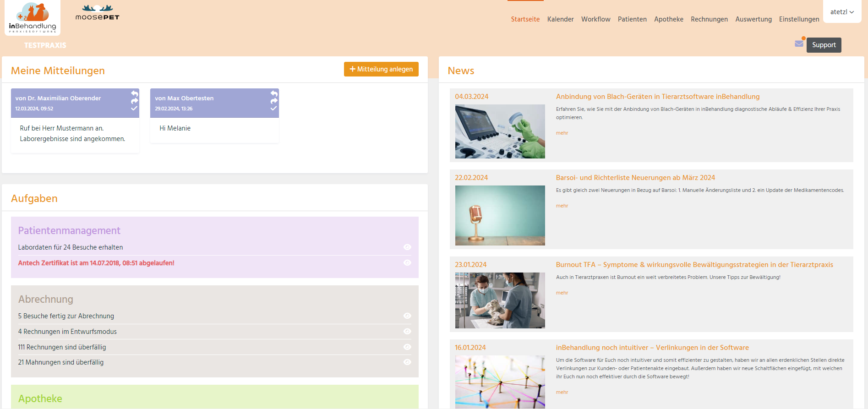Open Barsoi- und Richterliste Neuerungen article
The width and height of the screenshot is (868, 409).
coord(635,178)
